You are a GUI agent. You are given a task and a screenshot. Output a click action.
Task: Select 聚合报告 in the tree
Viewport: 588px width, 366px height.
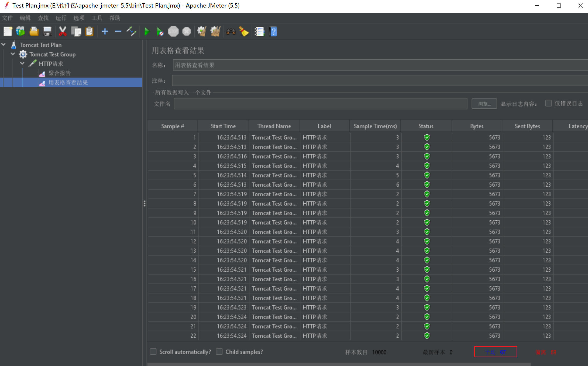[x=60, y=73]
